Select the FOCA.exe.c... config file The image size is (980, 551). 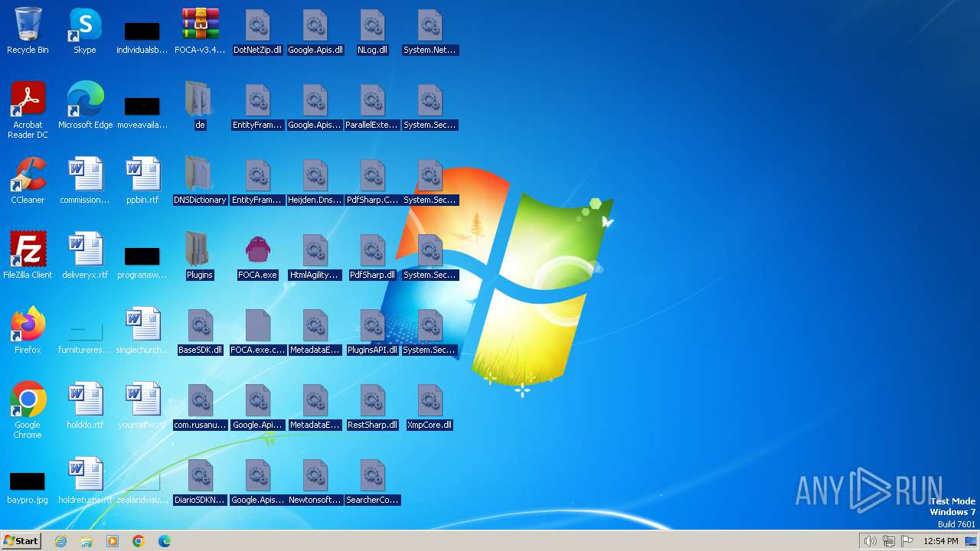[257, 331]
